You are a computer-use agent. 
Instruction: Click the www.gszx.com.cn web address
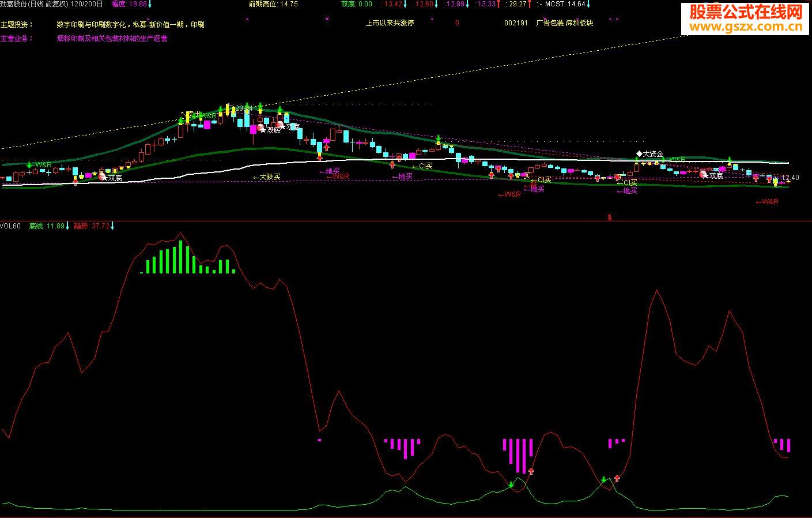(x=746, y=27)
